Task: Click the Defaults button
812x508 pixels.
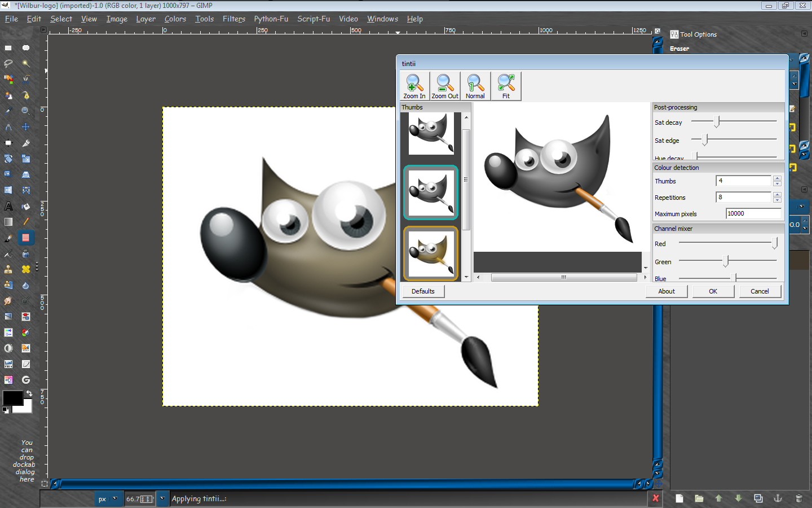Action: click(423, 291)
